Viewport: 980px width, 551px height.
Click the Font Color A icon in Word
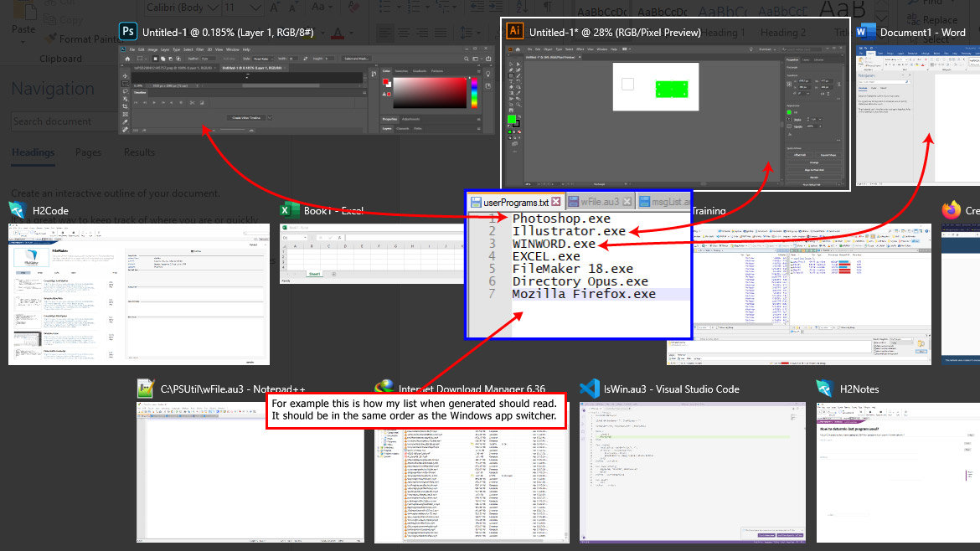point(338,33)
